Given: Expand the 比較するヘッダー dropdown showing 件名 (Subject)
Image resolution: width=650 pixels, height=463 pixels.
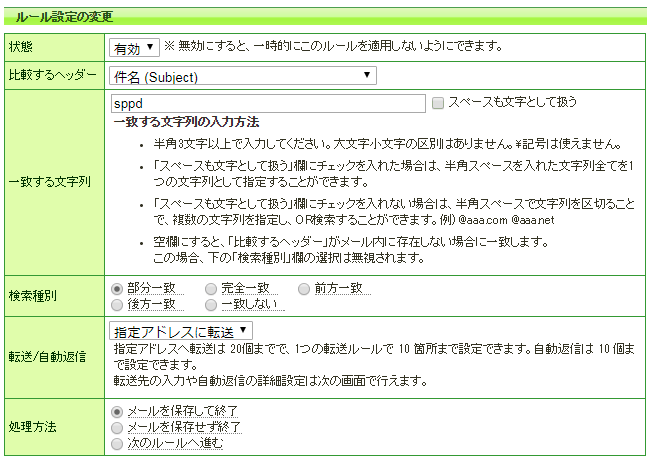Looking at the screenshot, I should pyautogui.click(x=242, y=75).
